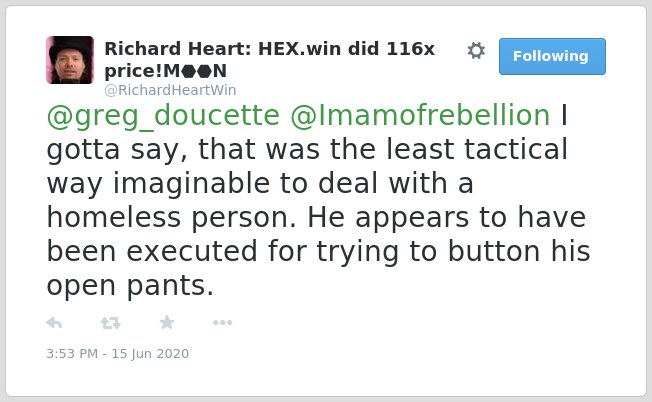Click the 'been executed for trying' line
Viewport: 652px width, 402px height.
point(319,252)
